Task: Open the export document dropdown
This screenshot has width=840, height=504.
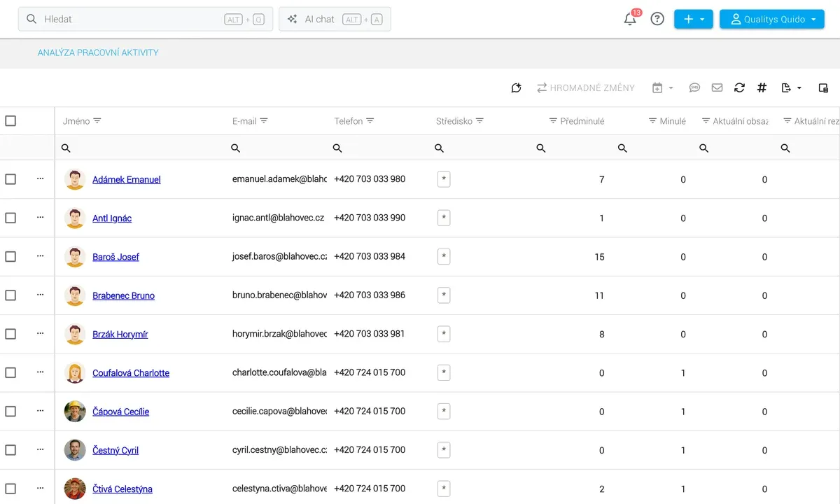Action: point(791,88)
